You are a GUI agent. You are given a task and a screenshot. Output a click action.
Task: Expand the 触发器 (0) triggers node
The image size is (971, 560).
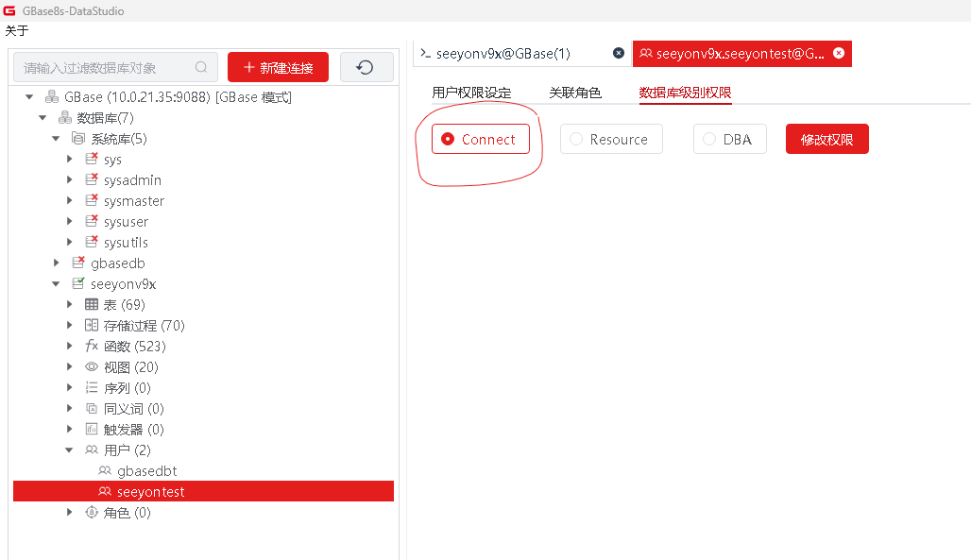[69, 429]
